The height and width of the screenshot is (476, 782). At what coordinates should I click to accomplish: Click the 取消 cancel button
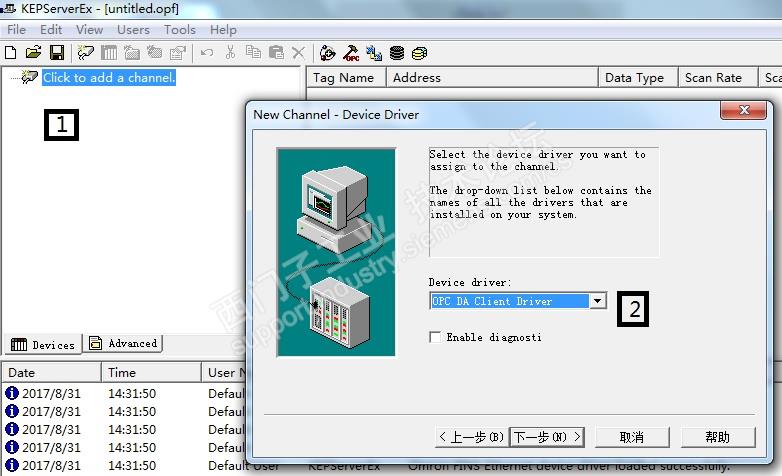point(632,437)
